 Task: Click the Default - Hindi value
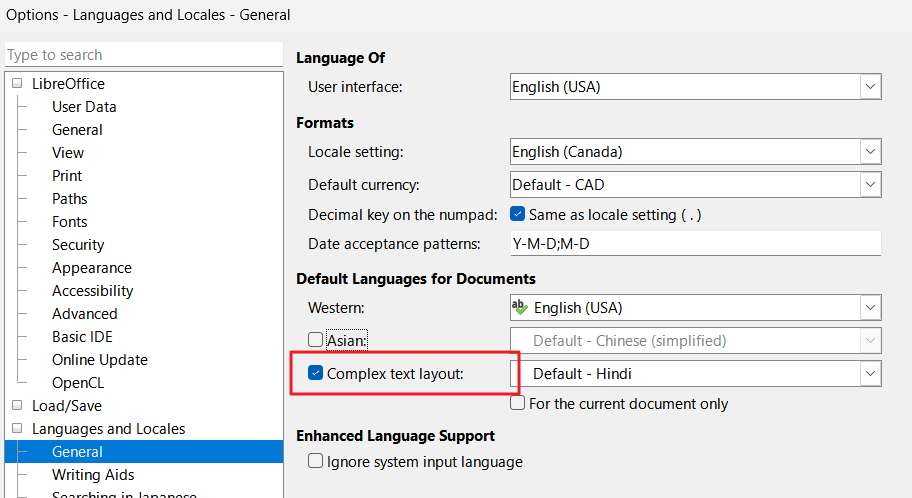pyautogui.click(x=582, y=374)
